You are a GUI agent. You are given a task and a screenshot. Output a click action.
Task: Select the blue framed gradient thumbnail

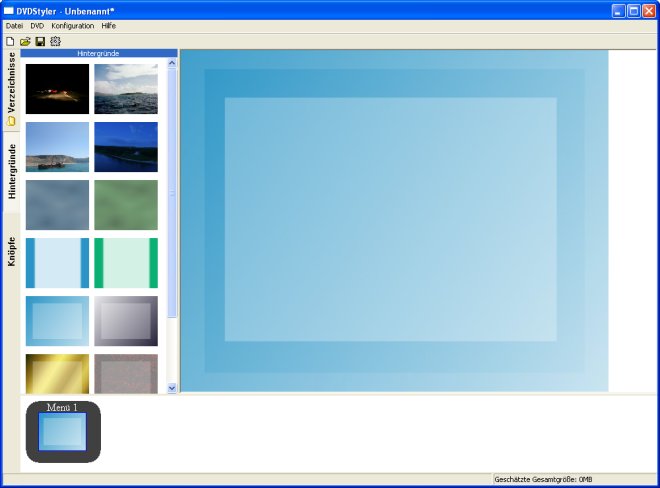point(57,321)
